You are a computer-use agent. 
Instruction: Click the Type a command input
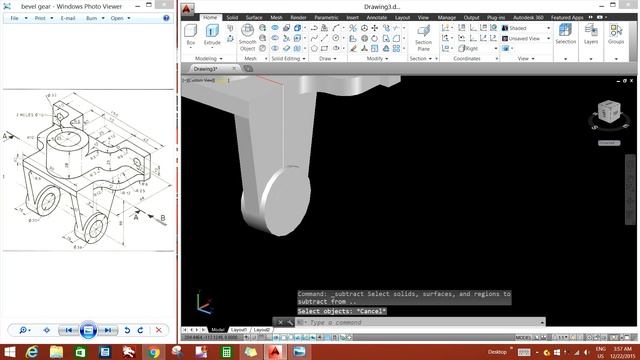(420, 322)
